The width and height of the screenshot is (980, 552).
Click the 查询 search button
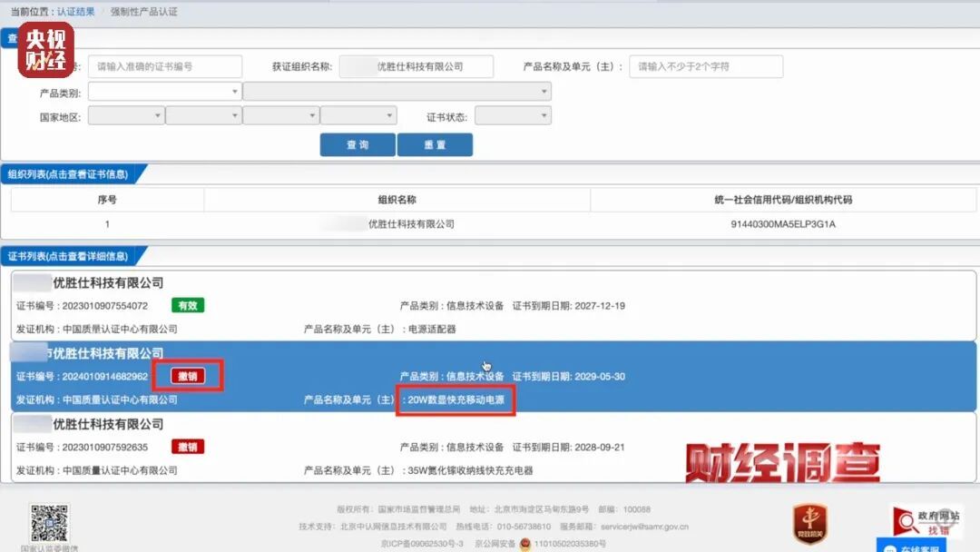click(357, 144)
